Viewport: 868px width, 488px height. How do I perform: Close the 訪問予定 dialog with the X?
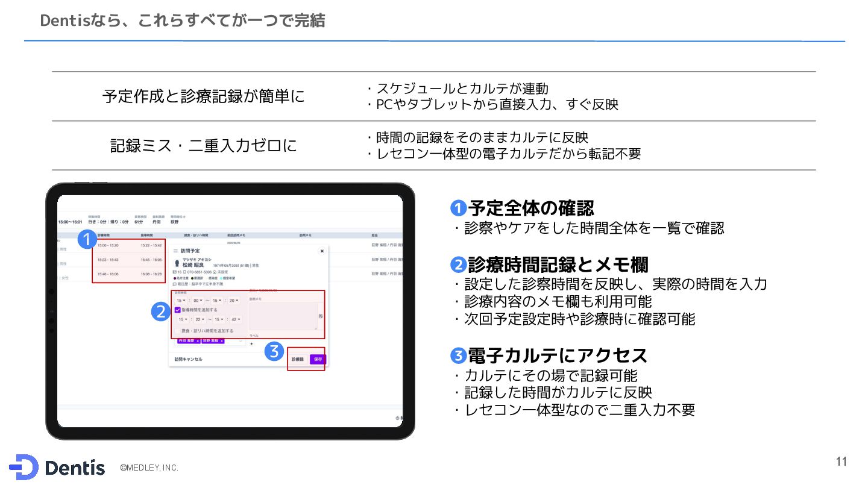pyautogui.click(x=322, y=251)
